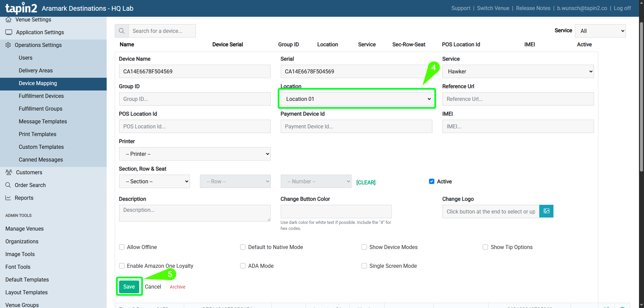Go to Message Templates
Viewport: 644px width, 308px height.
[x=43, y=121]
